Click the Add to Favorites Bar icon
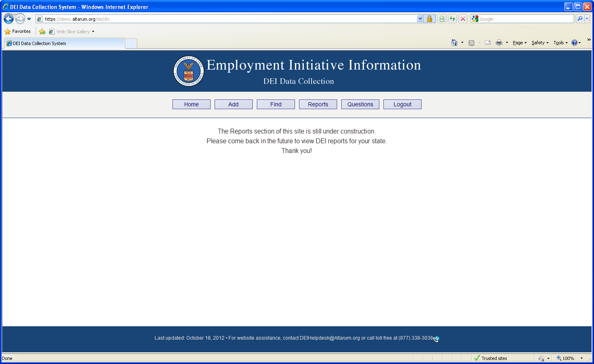The height and width of the screenshot is (364, 594). 42,32
